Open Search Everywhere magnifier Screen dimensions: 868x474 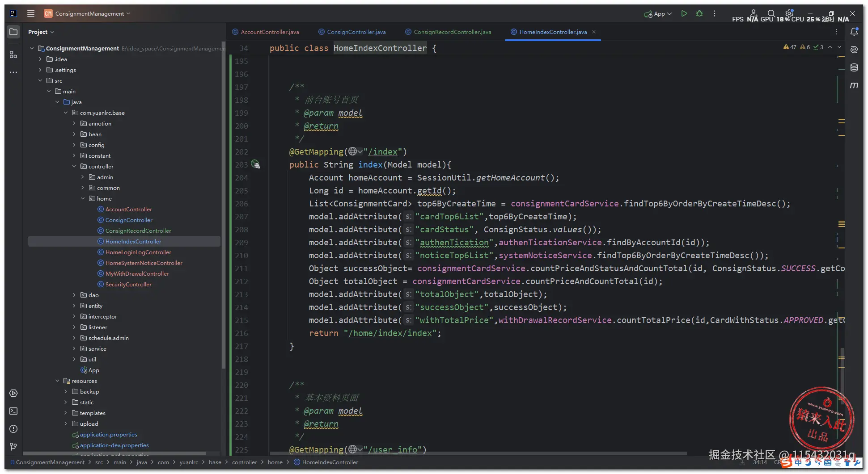point(771,13)
